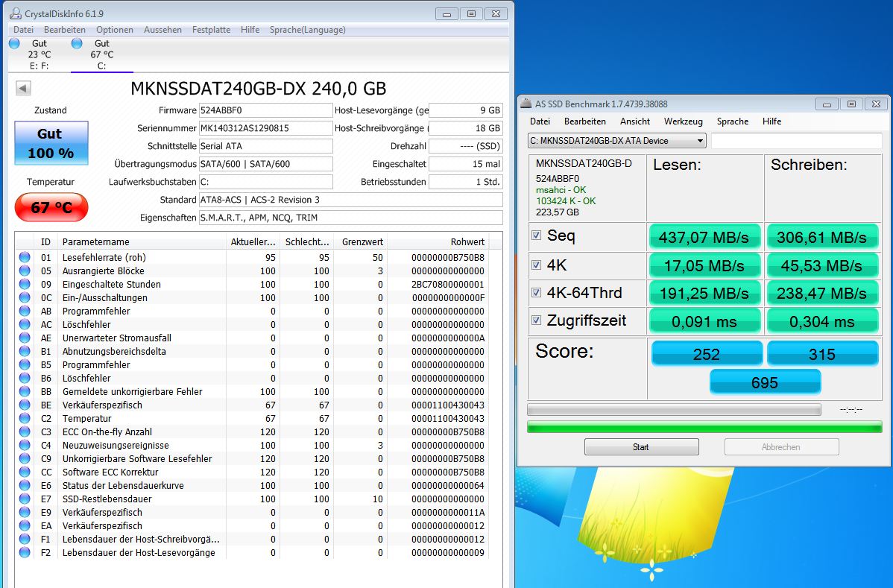Click the AS SSD Benchmark title bar icon
Screen dimensions: 893x588
[x=526, y=104]
